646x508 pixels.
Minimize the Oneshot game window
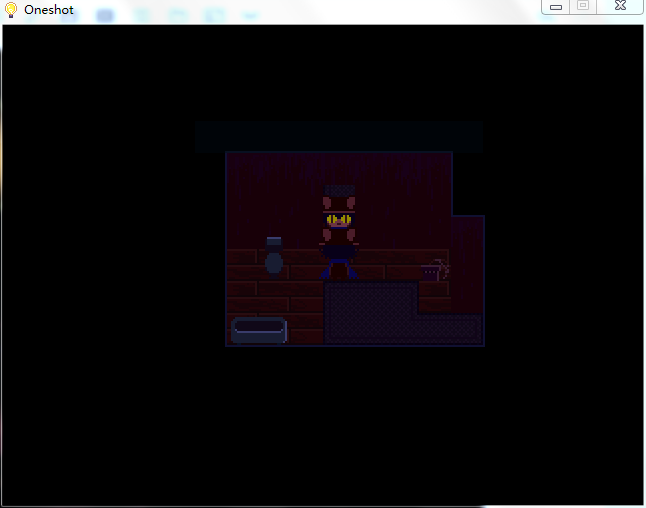pos(556,6)
